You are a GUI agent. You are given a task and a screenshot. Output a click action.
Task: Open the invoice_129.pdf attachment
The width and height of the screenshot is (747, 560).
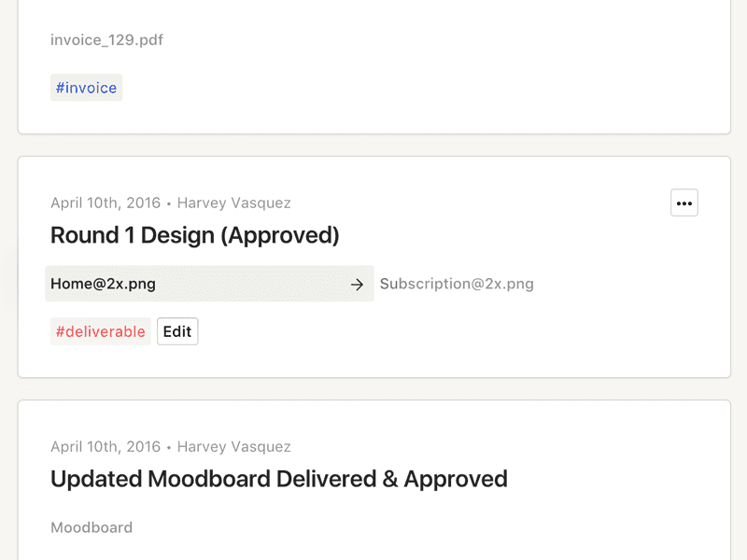106,39
